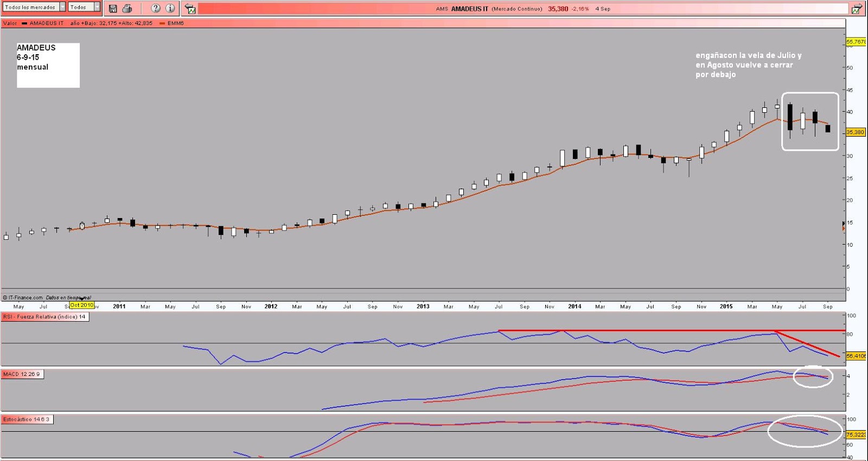This screenshot has width=868, height=461.
Task: Click the yellow 75,3223 stochastic value tag
Action: tap(856, 434)
